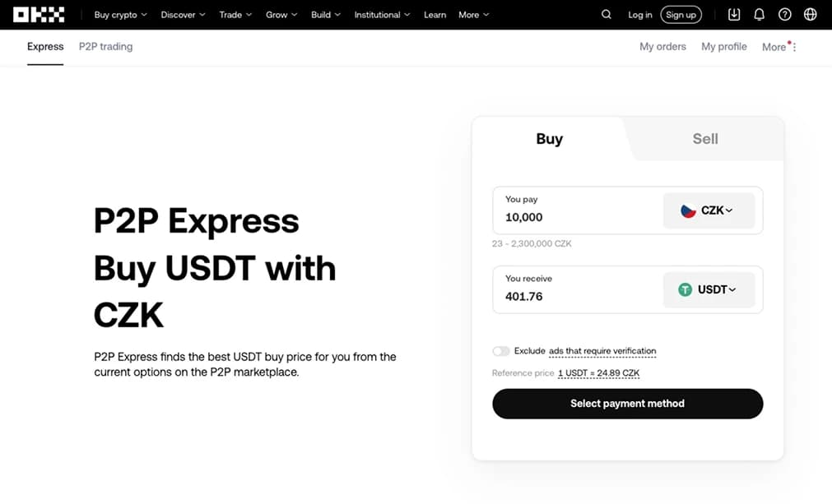Expand the Trade navigation menu

235,15
